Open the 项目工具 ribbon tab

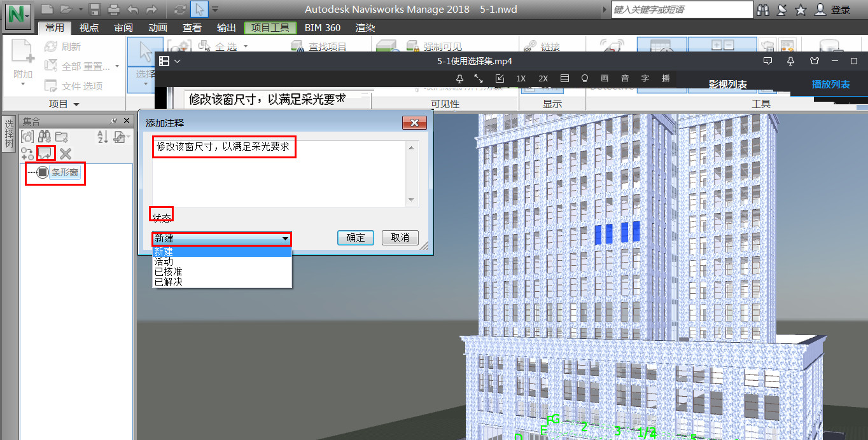pos(270,27)
